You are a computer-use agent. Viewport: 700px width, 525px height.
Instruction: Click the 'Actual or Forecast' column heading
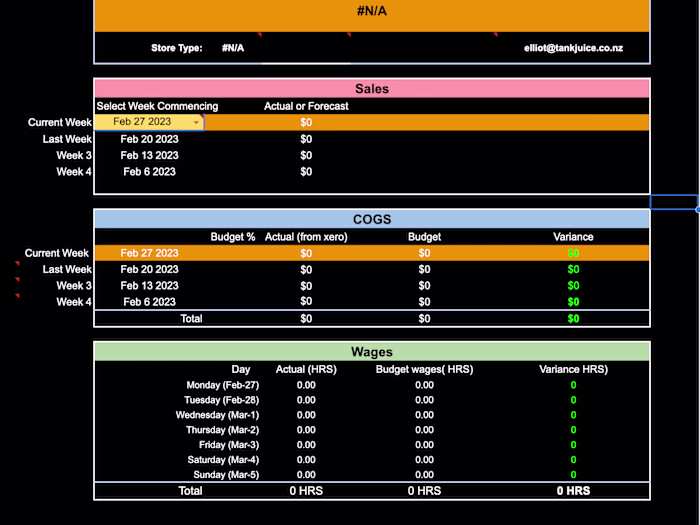(306, 106)
